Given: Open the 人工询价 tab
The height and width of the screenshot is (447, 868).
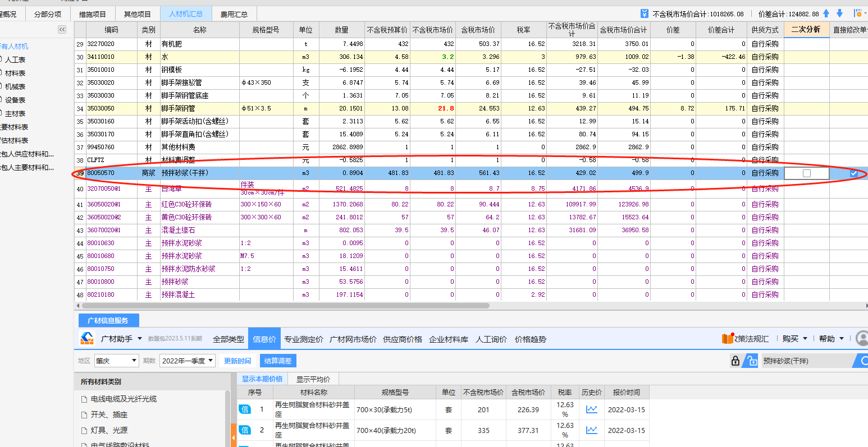Looking at the screenshot, I should click(491, 339).
